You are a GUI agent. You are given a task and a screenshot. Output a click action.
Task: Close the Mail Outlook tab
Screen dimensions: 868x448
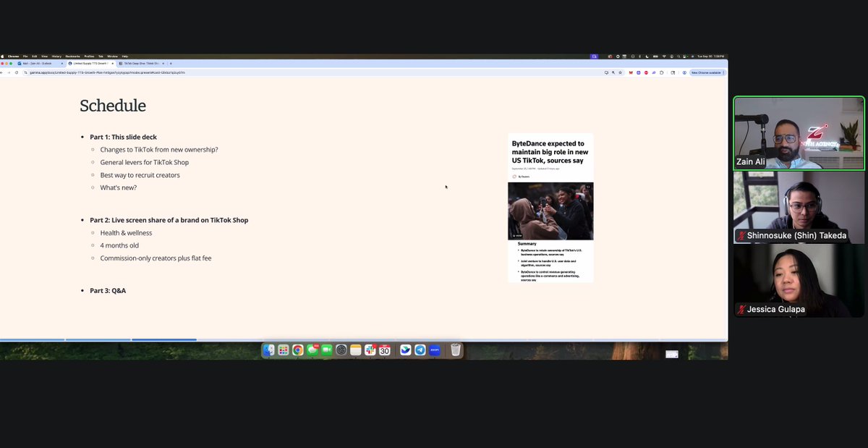[62, 64]
